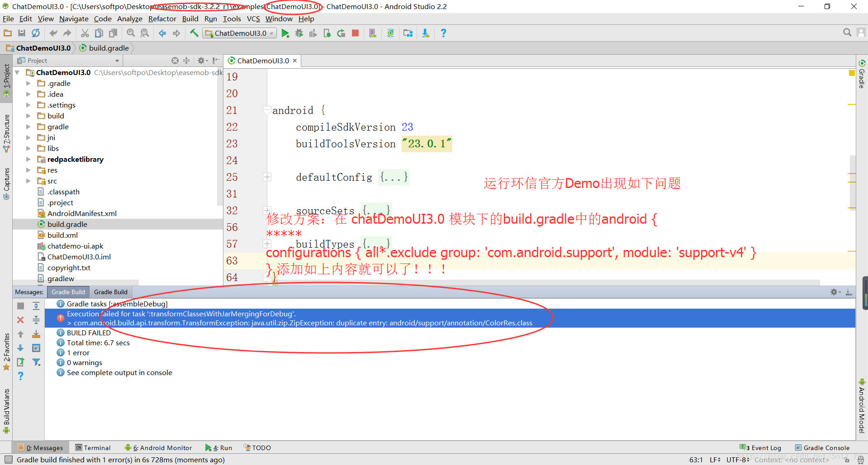Navigate Forward with right arrow icon
The width and height of the screenshot is (868, 465).
click(x=176, y=33)
